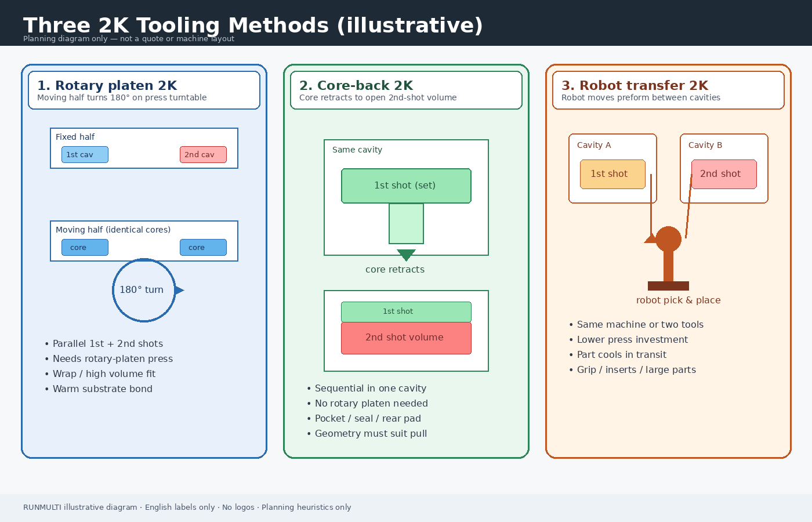The image size is (812, 522).
Task: Click the 180° turn rotation circle
Action: (x=144, y=290)
